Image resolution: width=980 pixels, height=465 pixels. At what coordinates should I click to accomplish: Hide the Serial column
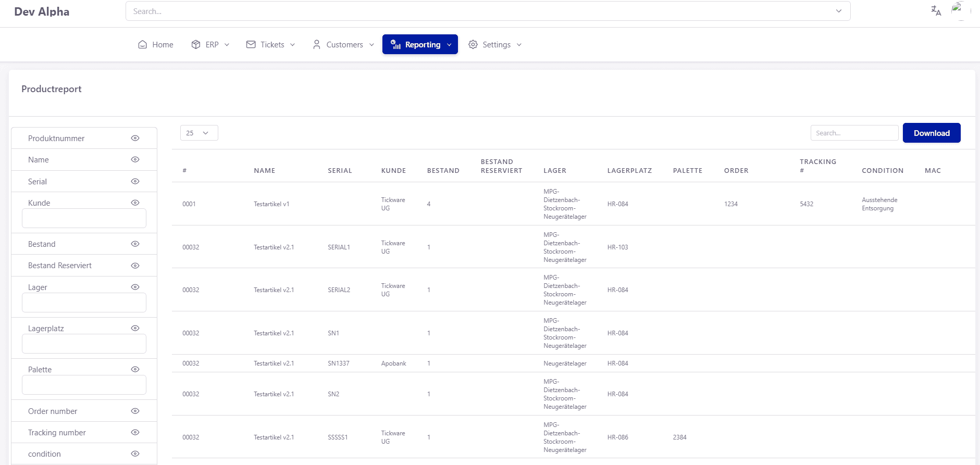coord(135,181)
